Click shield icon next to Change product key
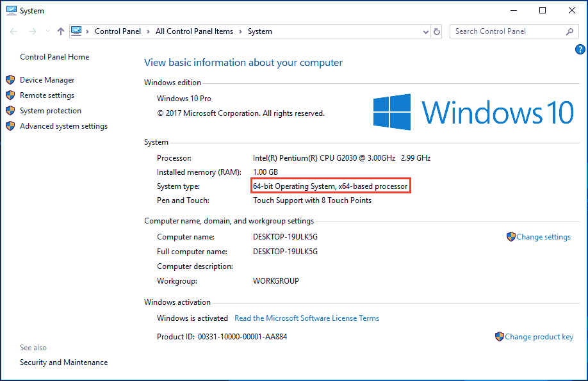Screen dimensions: 588x381 pos(500,336)
